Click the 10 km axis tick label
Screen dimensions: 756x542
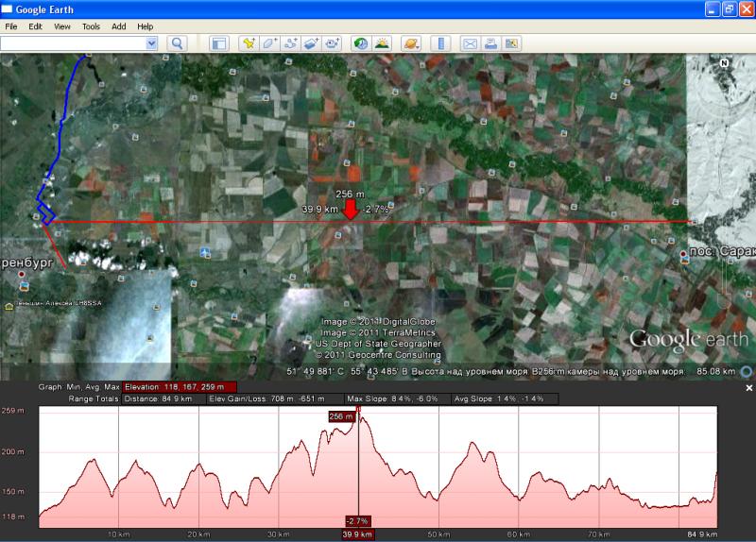pyautogui.click(x=118, y=534)
